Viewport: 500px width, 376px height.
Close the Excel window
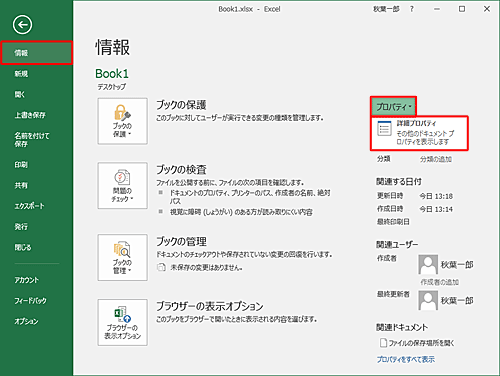click(x=487, y=9)
